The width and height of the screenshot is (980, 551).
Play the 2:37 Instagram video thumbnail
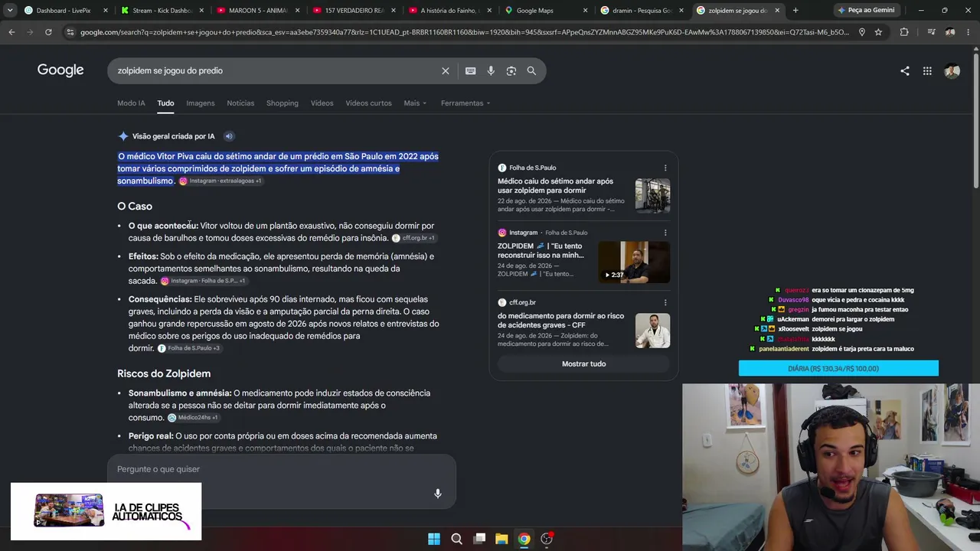(634, 262)
